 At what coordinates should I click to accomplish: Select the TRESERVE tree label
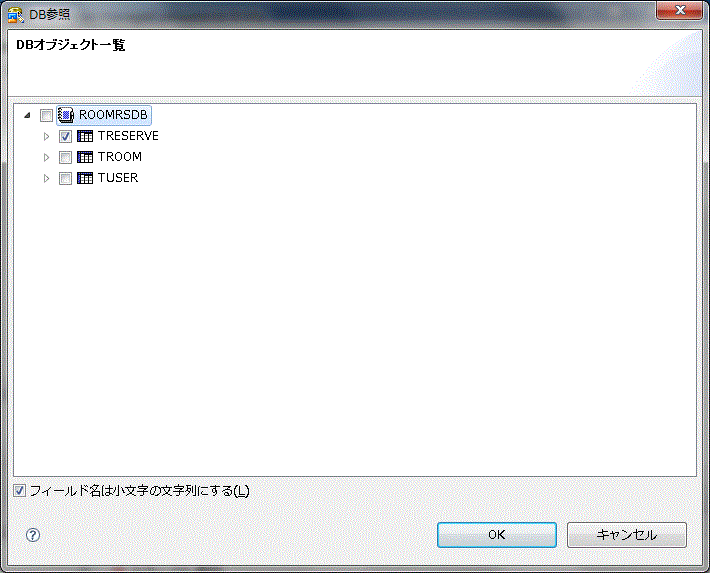(128, 136)
